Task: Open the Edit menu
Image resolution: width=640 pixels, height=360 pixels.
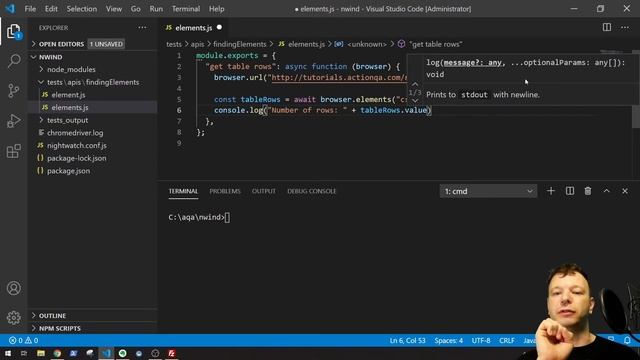Action: click(x=51, y=9)
